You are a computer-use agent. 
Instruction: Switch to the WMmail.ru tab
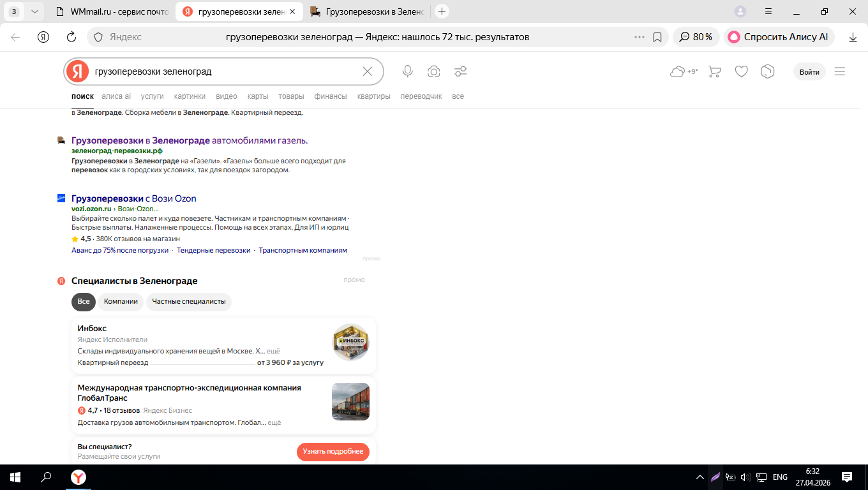[x=114, y=11]
